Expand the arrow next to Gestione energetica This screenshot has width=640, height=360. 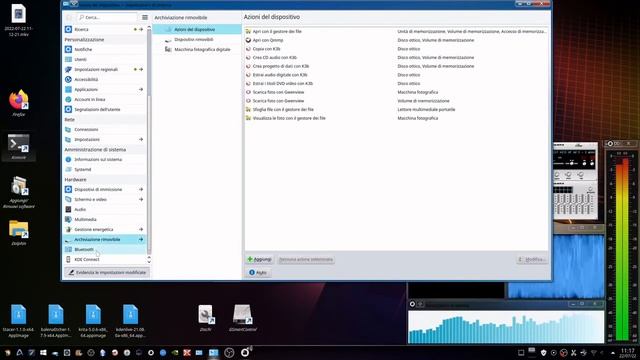point(141,229)
